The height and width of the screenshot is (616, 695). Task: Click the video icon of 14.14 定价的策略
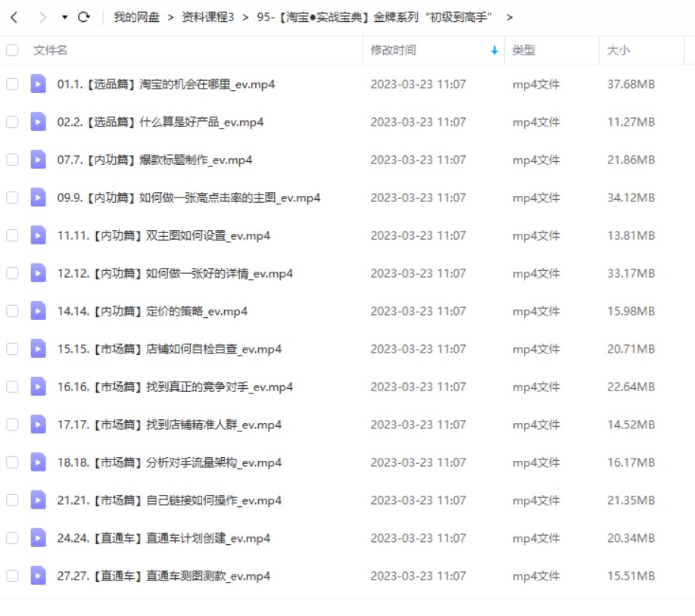38,311
